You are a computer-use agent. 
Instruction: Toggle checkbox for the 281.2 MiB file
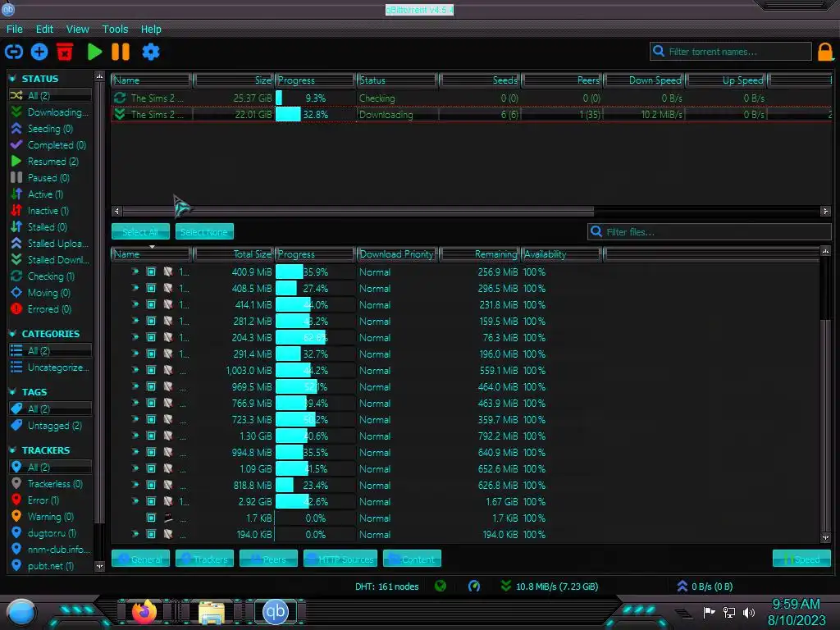[x=152, y=321]
